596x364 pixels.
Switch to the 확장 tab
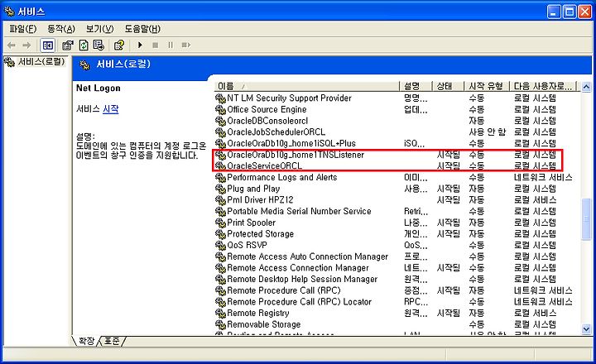pyautogui.click(x=86, y=341)
